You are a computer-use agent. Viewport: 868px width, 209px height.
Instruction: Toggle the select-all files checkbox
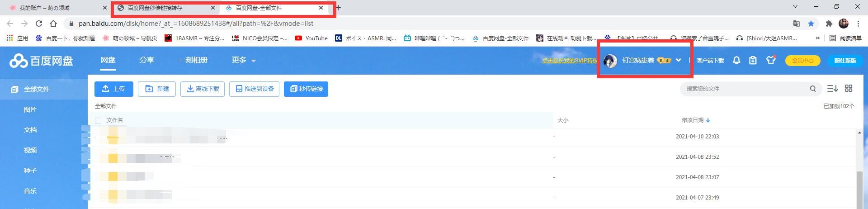(98, 120)
